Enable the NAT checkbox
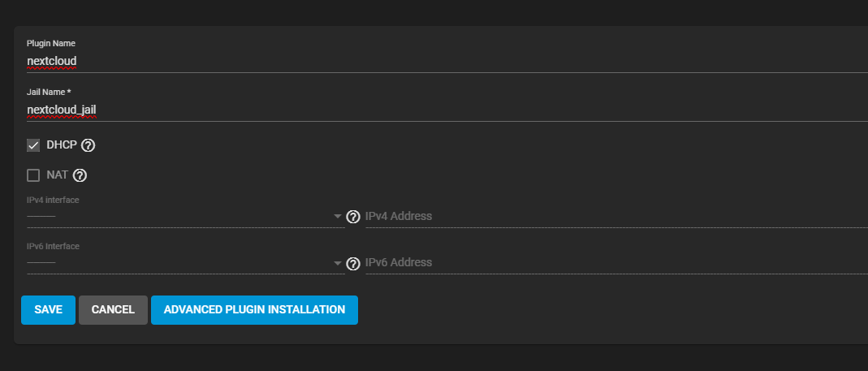868x371 pixels. tap(33, 175)
